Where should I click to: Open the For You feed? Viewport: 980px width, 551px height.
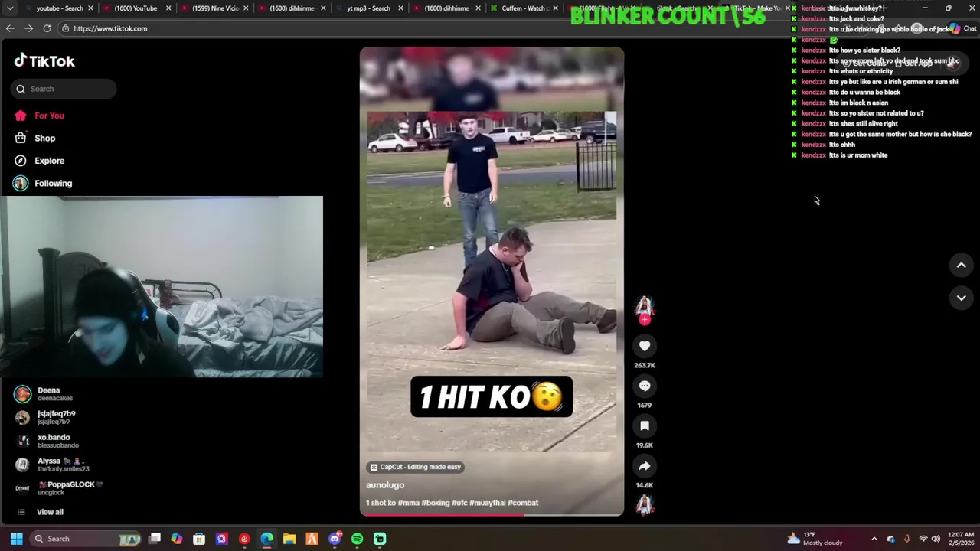(49, 116)
